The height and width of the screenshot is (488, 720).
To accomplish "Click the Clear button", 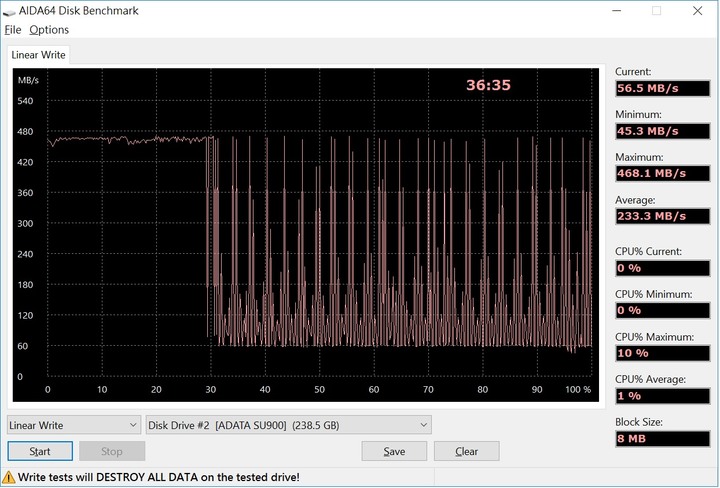I will [467, 451].
